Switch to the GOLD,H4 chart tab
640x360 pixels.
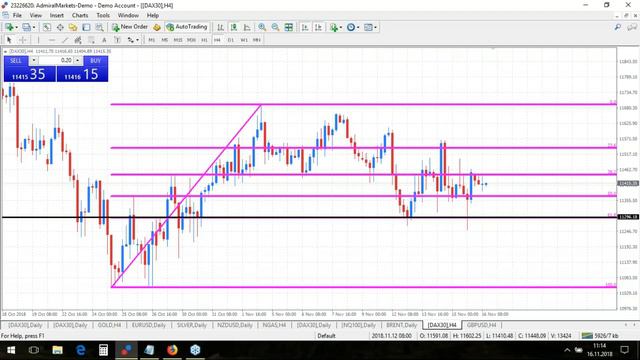click(x=109, y=325)
